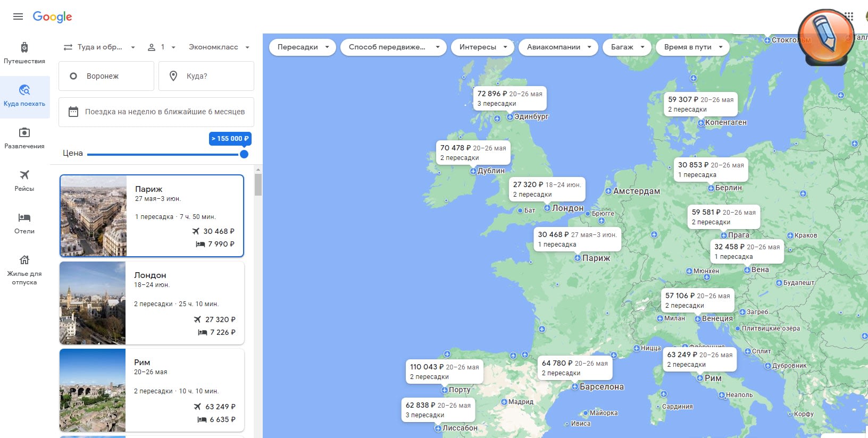This screenshot has height=438, width=868.
Task: Click the price slider handle
Action: click(x=244, y=154)
